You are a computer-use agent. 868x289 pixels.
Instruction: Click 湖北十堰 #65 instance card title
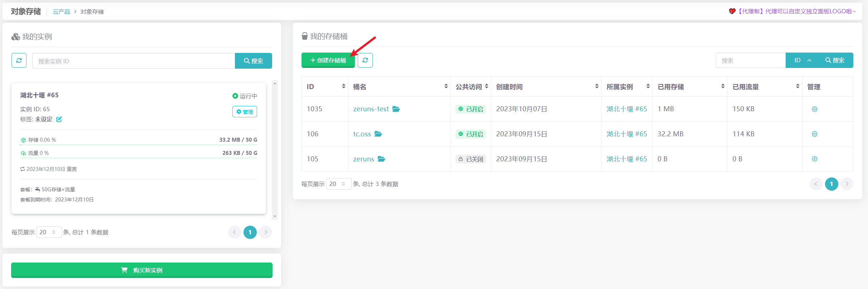tap(39, 95)
